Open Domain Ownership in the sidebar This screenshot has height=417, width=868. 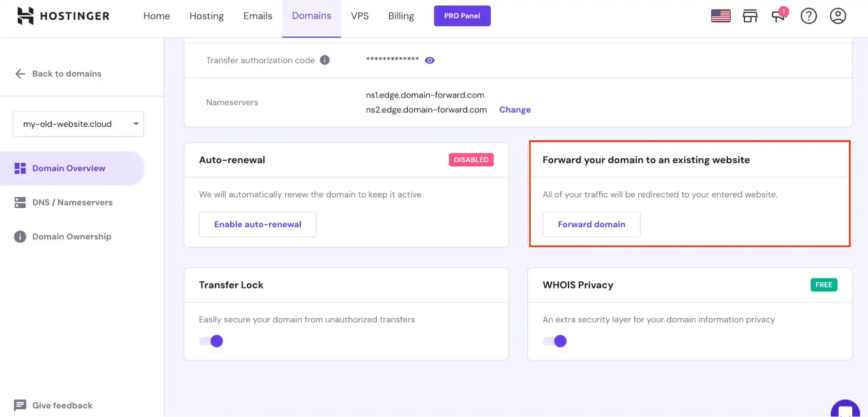click(x=71, y=236)
